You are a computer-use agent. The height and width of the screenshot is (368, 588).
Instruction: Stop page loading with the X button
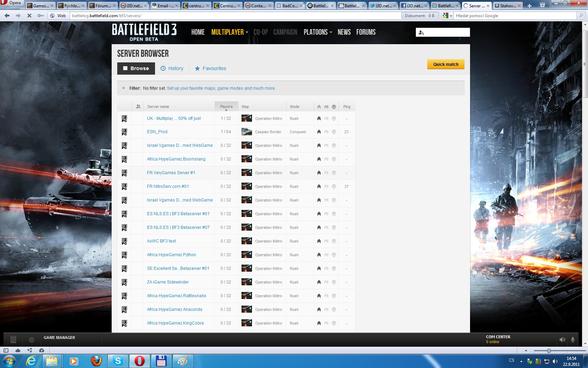[29, 16]
